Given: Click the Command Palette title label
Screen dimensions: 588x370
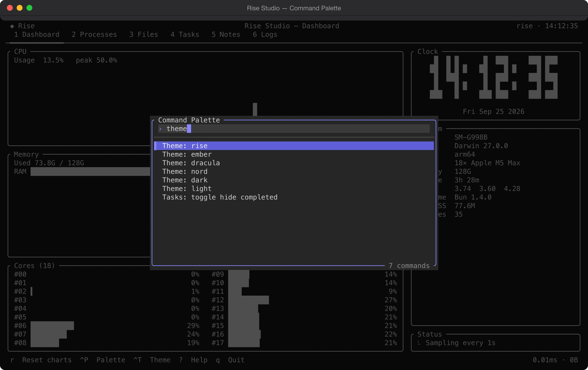Looking at the screenshot, I should pos(189,120).
